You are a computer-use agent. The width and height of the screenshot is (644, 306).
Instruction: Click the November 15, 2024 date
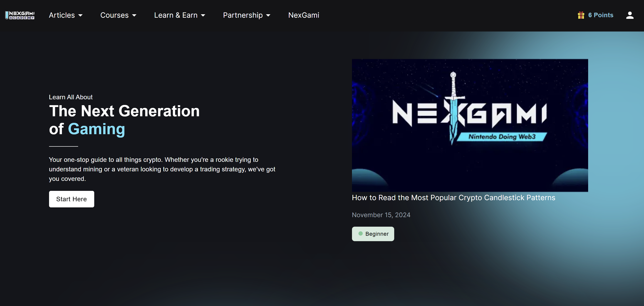pyautogui.click(x=381, y=215)
